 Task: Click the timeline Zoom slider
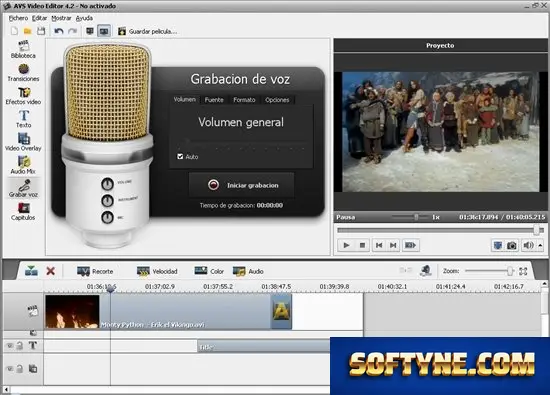pos(489,271)
